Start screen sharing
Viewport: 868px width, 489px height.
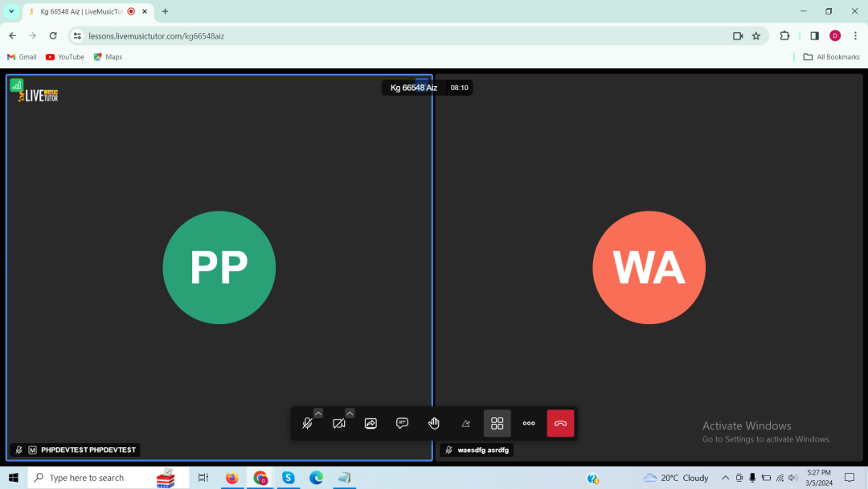(x=371, y=424)
